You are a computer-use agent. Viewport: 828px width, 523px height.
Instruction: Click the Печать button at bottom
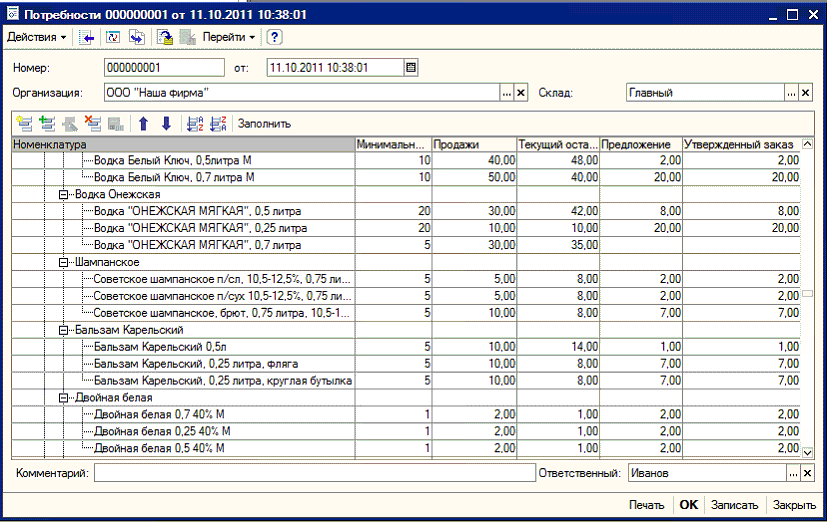point(646,505)
